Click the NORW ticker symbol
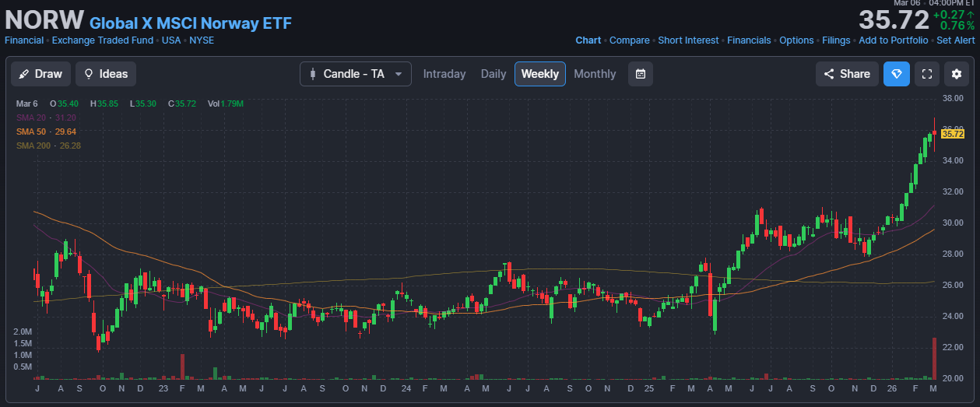 44,20
